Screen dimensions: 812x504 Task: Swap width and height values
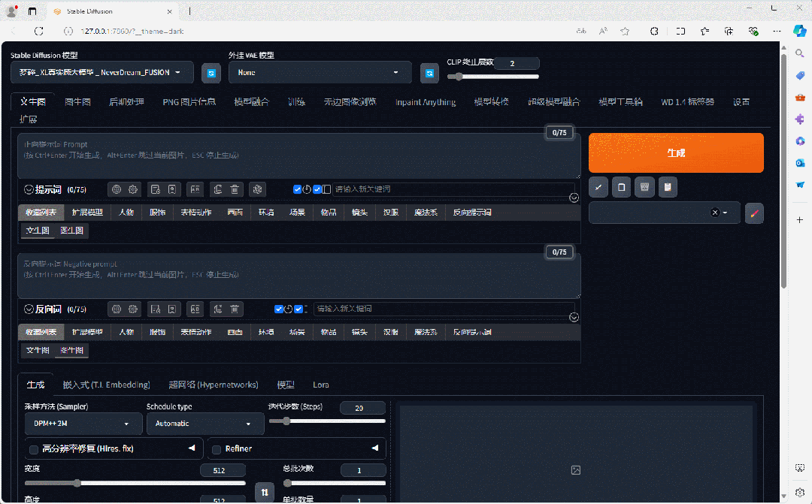[265, 492]
